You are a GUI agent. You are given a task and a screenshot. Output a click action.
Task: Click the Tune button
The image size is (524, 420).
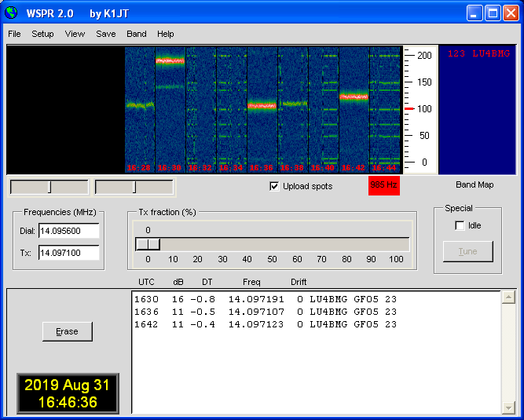[467, 251]
